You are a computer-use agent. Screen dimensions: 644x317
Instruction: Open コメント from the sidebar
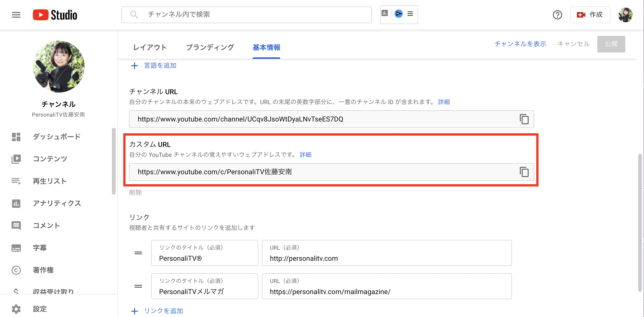pyautogui.click(x=46, y=225)
